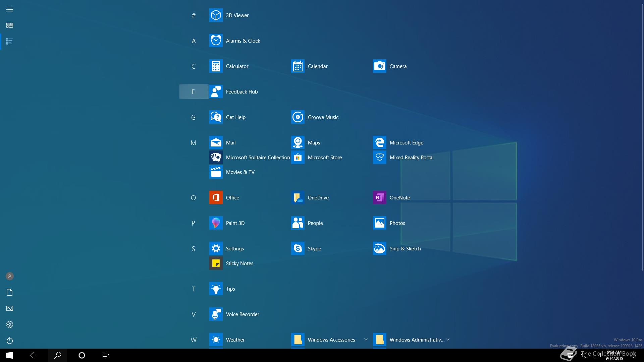Open Task View on taskbar
This screenshot has width=644, height=362.
tap(106, 355)
